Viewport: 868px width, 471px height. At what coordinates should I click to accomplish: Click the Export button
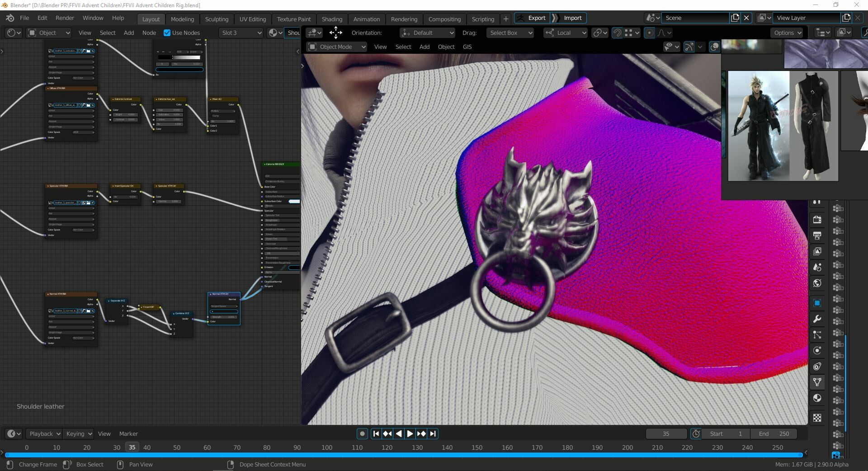point(532,18)
